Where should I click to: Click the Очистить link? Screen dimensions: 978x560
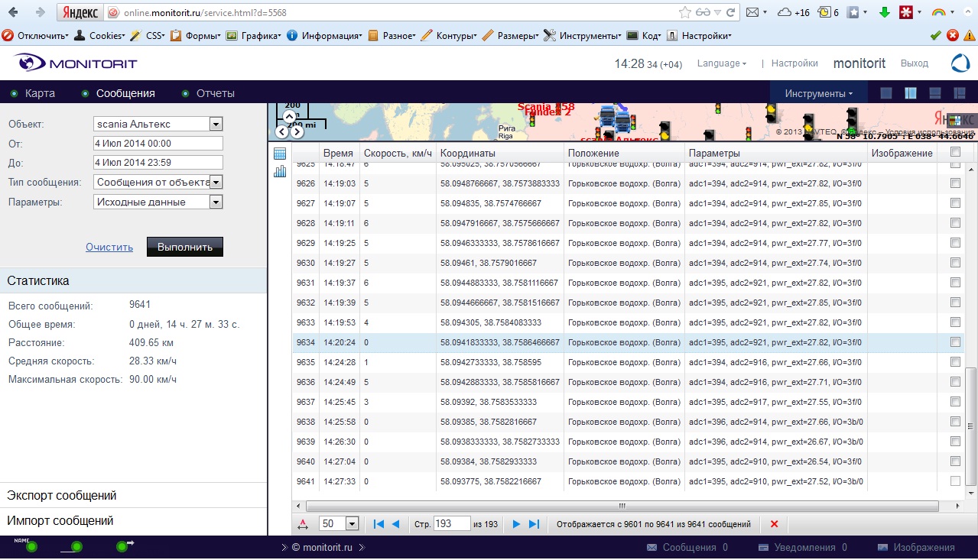(x=109, y=248)
